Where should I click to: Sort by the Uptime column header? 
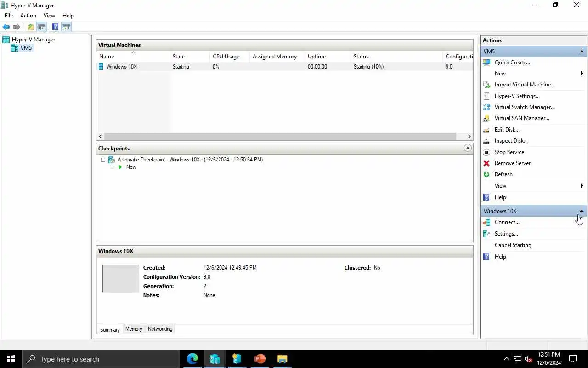328,57
